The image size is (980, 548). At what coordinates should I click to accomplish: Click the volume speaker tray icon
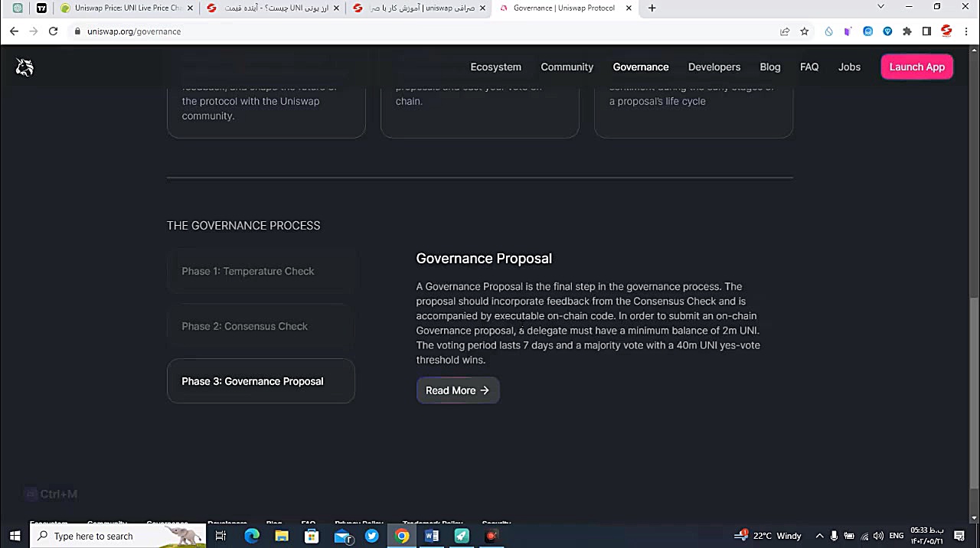878,536
